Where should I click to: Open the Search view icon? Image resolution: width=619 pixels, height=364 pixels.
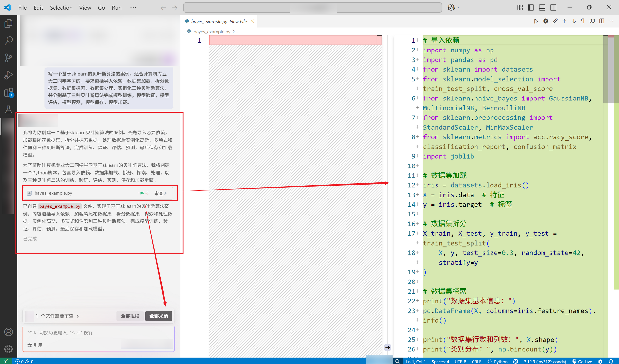tap(8, 41)
